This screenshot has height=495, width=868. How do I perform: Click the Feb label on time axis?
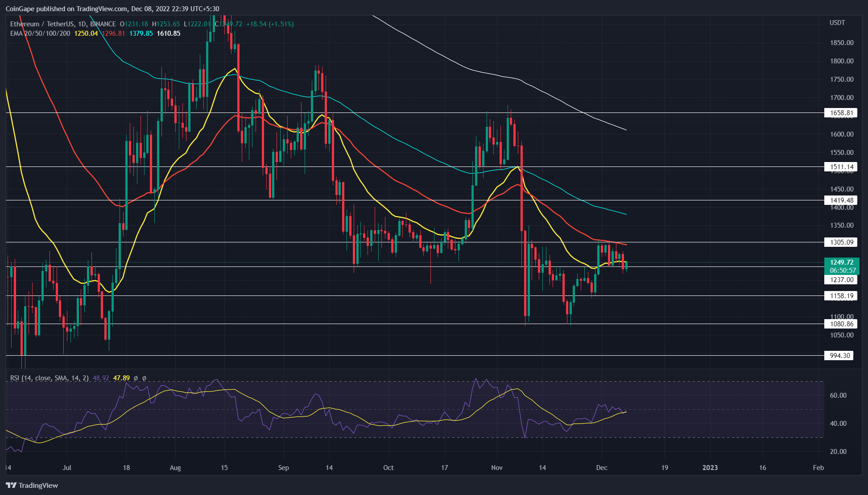[818, 468]
